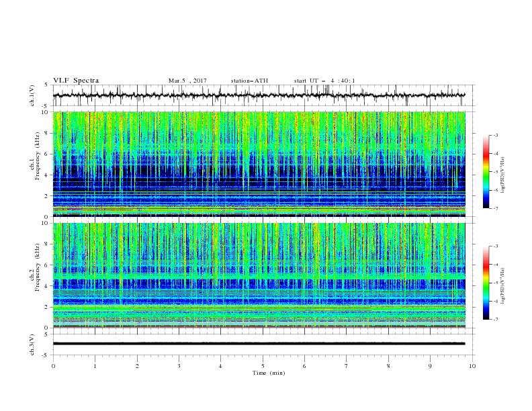Click the '-5' tick on lower colorbar

click(495, 283)
